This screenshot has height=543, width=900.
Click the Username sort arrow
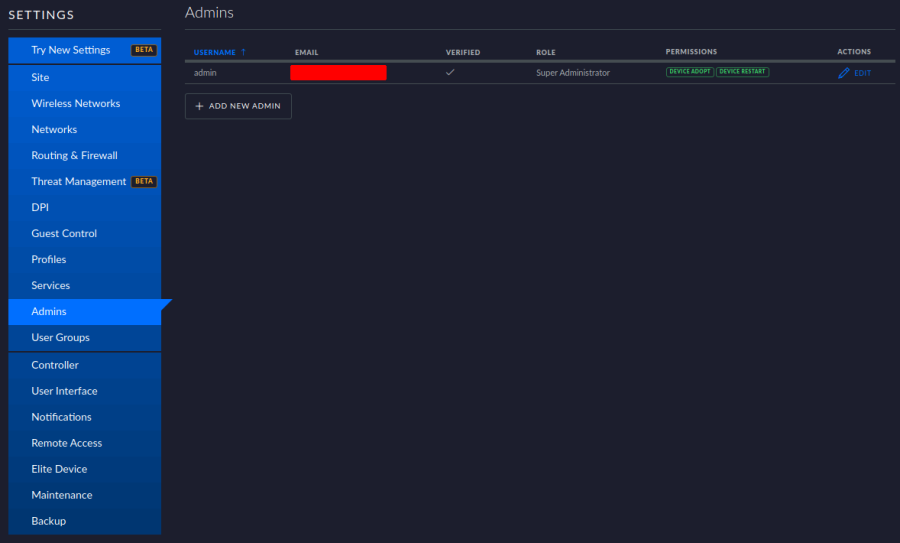[x=243, y=52]
